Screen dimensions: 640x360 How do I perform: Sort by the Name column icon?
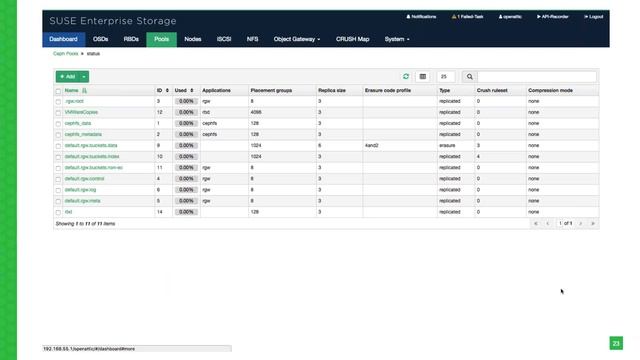tap(84, 91)
